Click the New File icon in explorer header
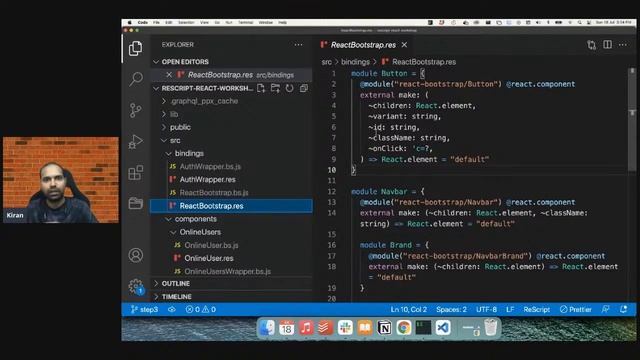 (261, 88)
